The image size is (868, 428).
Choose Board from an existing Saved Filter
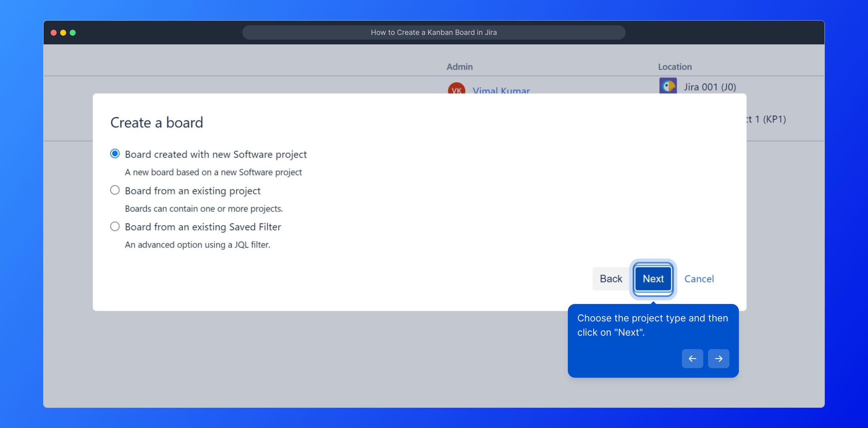(x=115, y=226)
